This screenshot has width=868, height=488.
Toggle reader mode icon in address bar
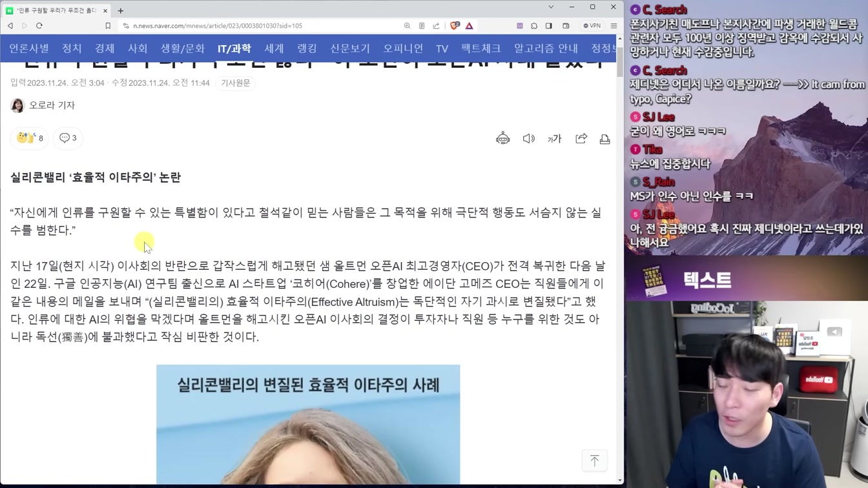click(422, 26)
